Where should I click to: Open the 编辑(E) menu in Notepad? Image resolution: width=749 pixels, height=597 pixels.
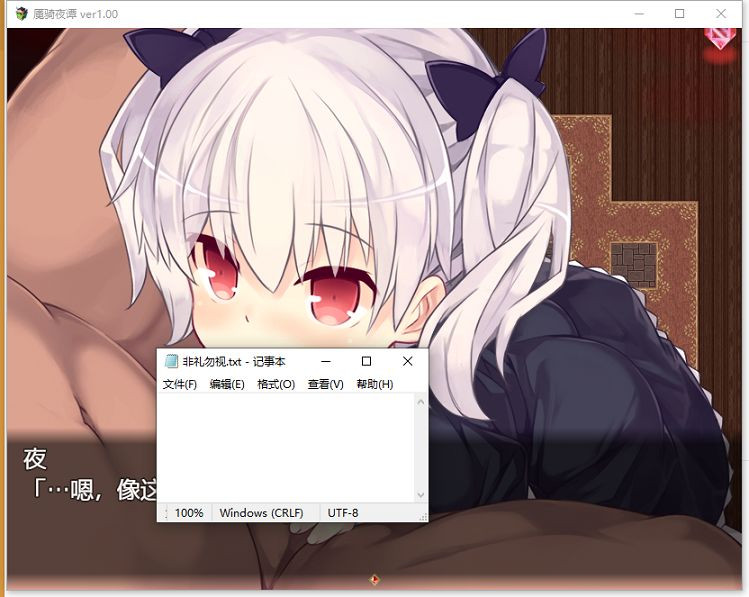tap(227, 384)
